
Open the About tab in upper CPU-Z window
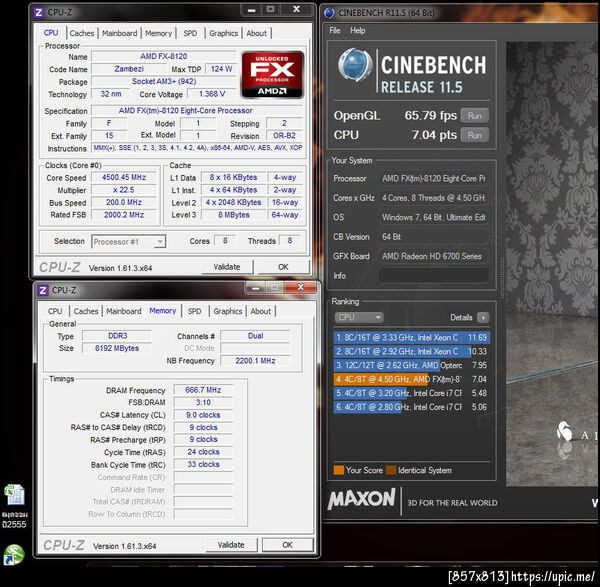[x=256, y=33]
